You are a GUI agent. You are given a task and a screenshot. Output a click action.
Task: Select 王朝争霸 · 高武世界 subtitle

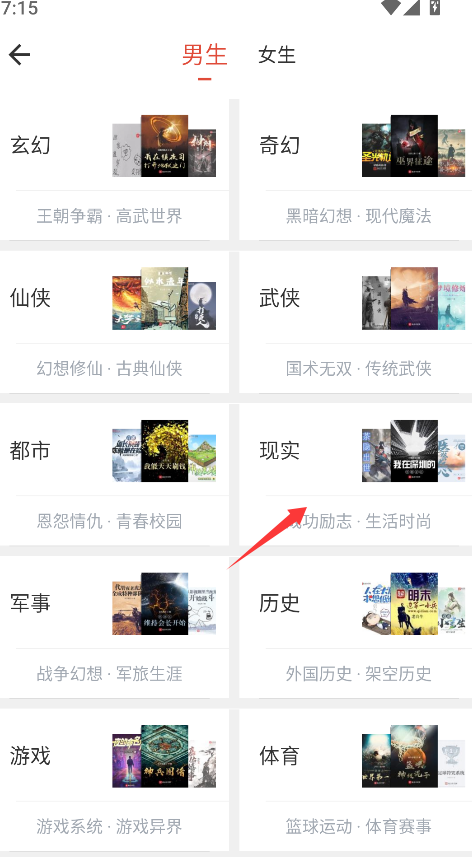click(x=109, y=216)
